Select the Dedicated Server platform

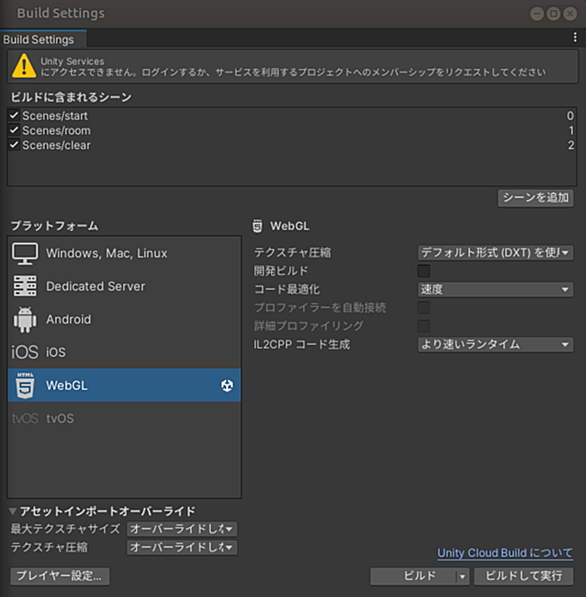[x=124, y=286]
